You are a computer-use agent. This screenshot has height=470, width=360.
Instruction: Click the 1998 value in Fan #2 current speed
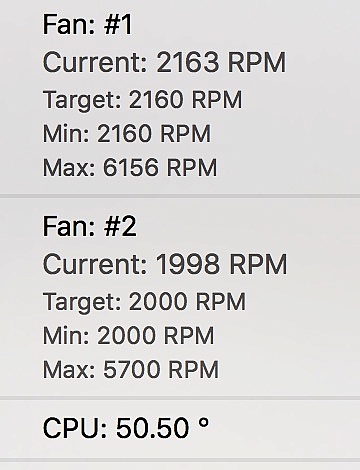[188, 264]
